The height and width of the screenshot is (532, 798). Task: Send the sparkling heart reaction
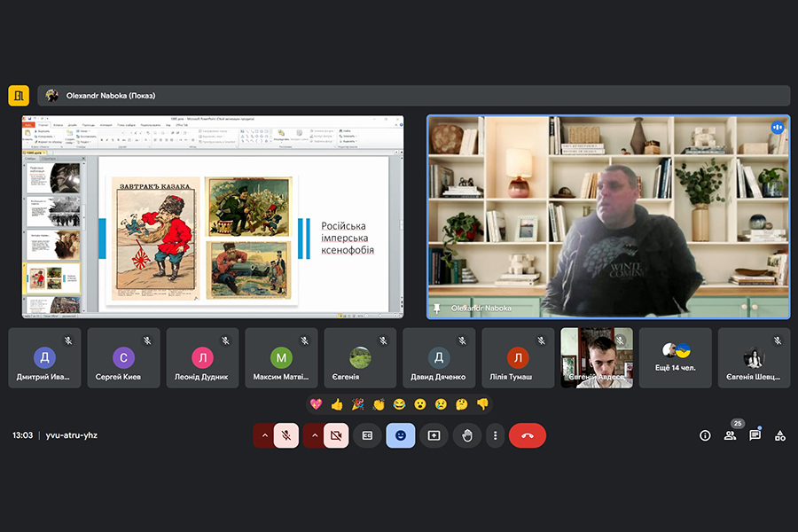click(316, 404)
